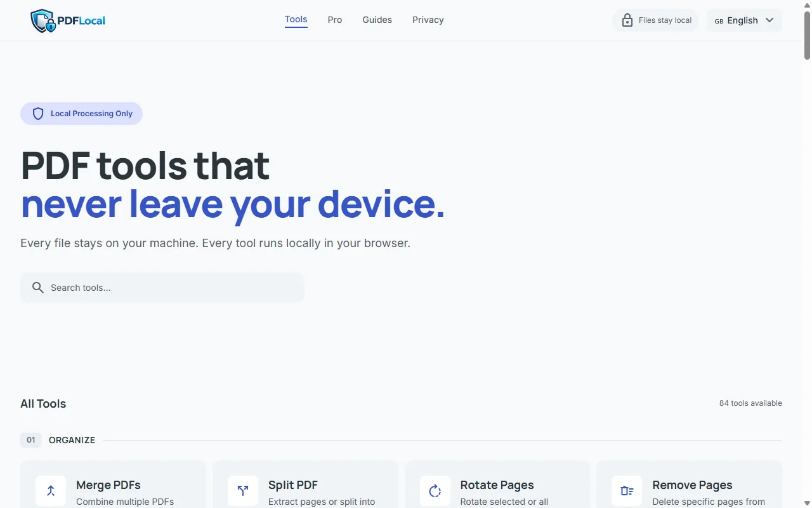The width and height of the screenshot is (812, 508).
Task: Open the Merge PDFs card title
Action: click(108, 485)
